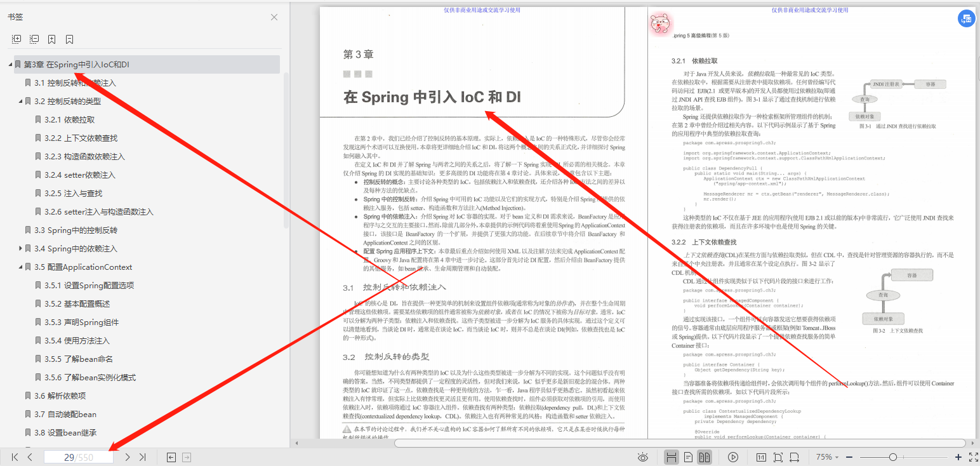The width and height of the screenshot is (980, 466).
Task: Open bookmark 3.5.5 了解bean命名
Action: (79, 359)
